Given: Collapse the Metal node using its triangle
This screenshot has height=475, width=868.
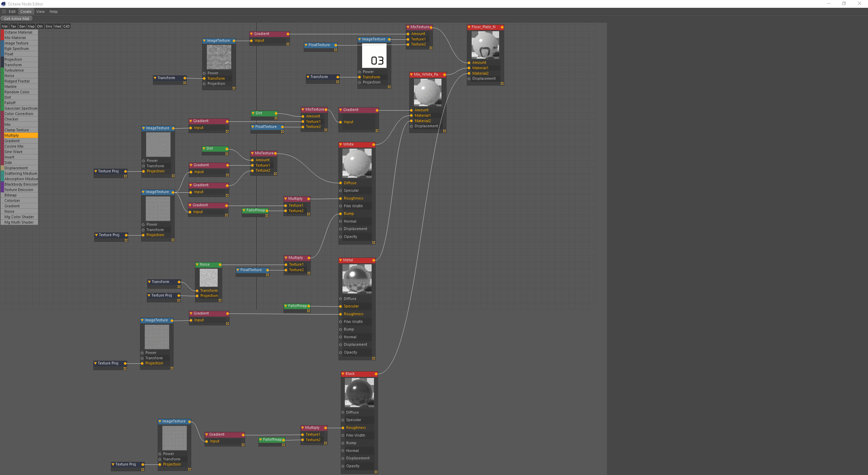Looking at the screenshot, I should pyautogui.click(x=341, y=260).
